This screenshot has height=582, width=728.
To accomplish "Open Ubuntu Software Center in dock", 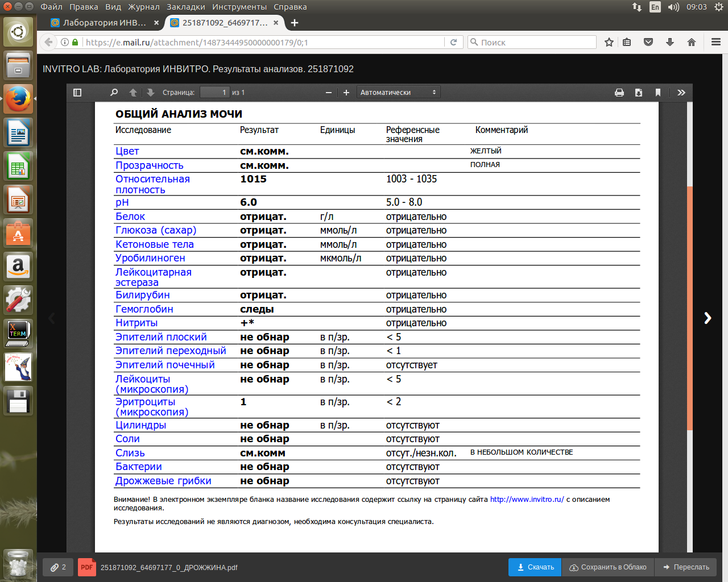I will (18, 233).
